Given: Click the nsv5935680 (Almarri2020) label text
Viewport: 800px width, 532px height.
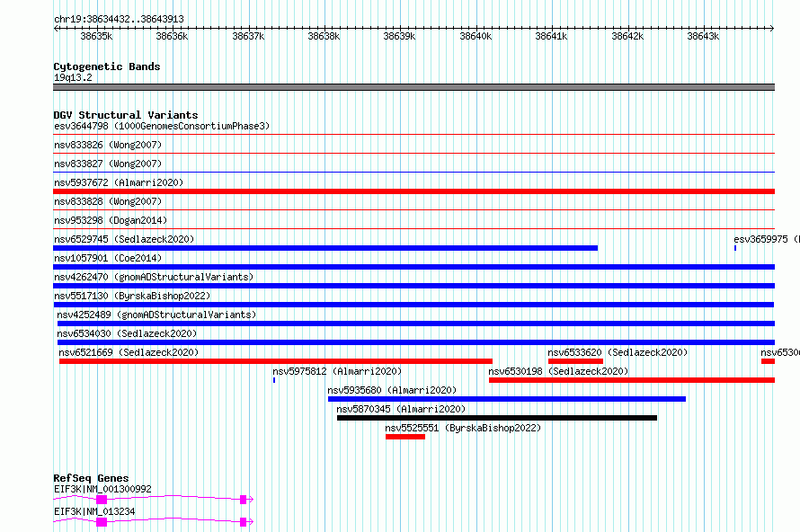Looking at the screenshot, I should (392, 390).
